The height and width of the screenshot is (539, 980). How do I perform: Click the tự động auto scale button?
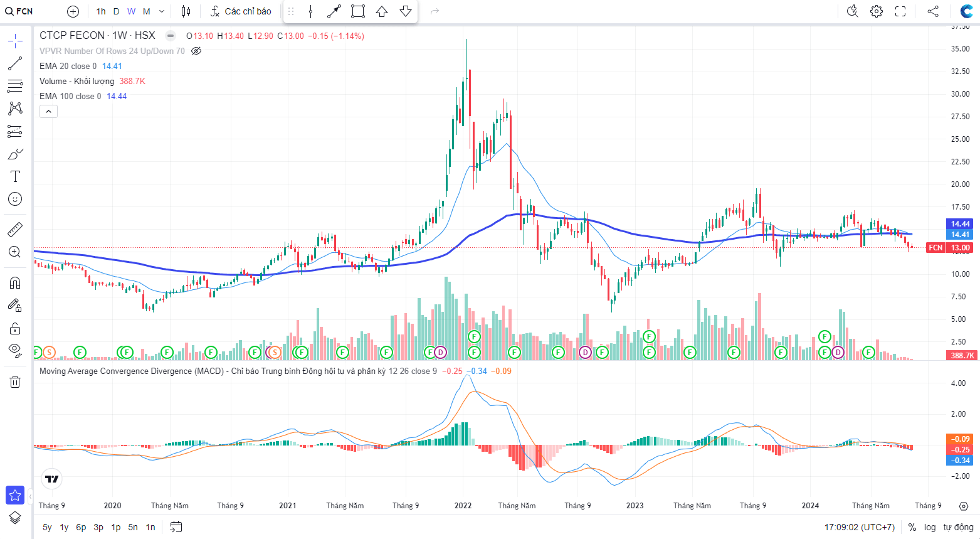pyautogui.click(x=958, y=527)
